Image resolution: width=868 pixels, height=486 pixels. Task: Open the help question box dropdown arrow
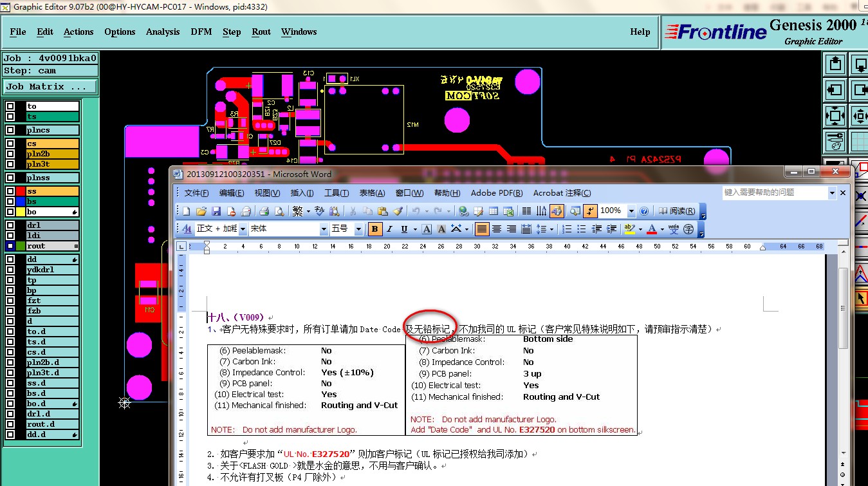tap(832, 192)
